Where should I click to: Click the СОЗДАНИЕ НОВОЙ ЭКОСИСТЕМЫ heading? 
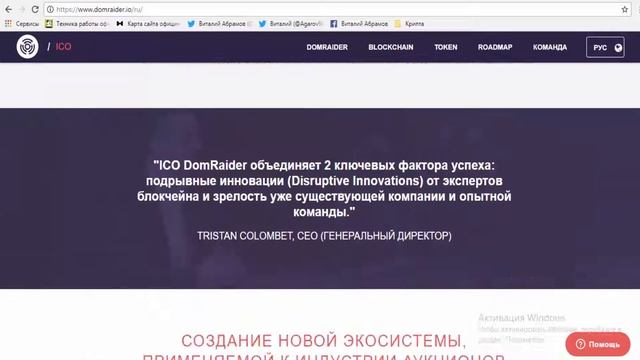pos(324,341)
